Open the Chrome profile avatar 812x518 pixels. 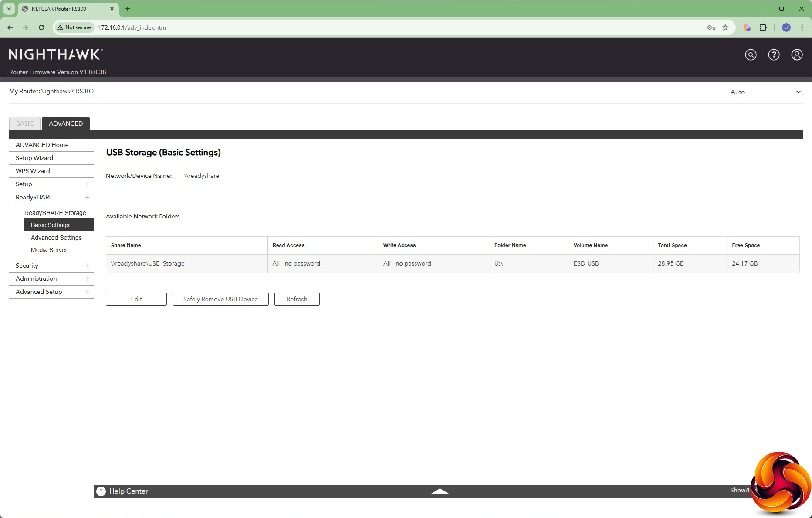coord(786,27)
